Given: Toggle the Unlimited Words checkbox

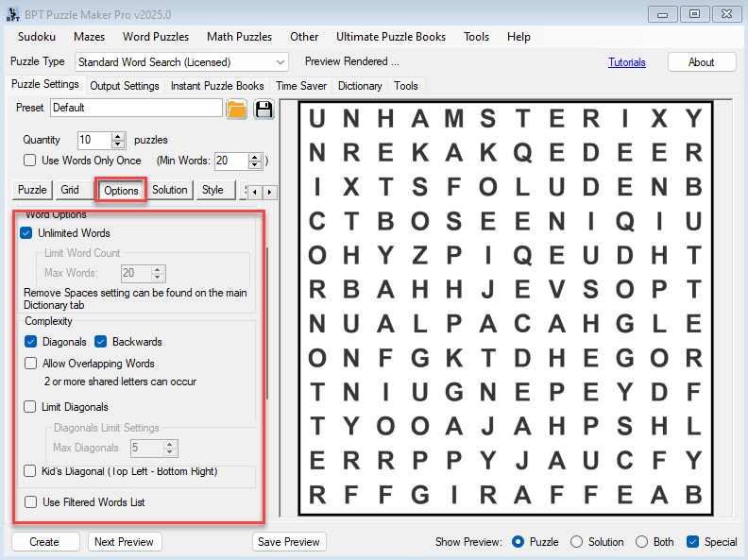Looking at the screenshot, I should (26, 233).
